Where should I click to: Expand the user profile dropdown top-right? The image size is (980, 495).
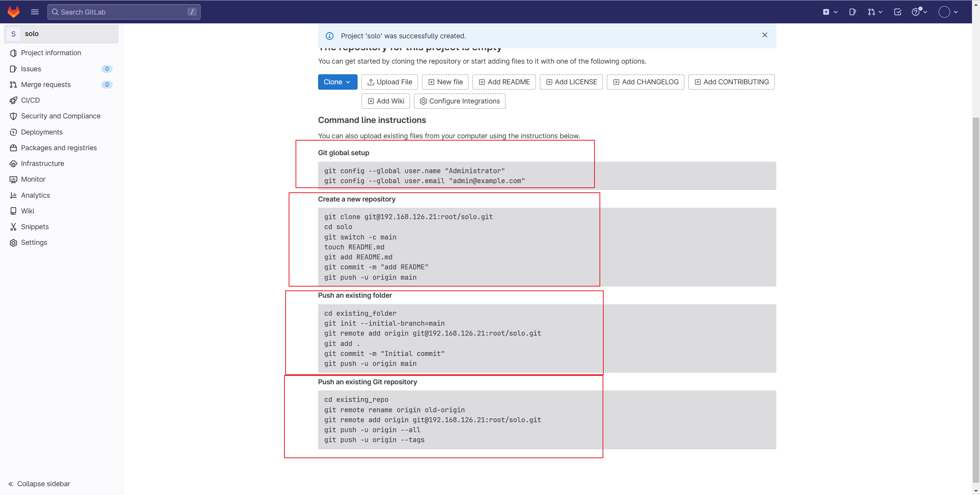[x=949, y=11]
